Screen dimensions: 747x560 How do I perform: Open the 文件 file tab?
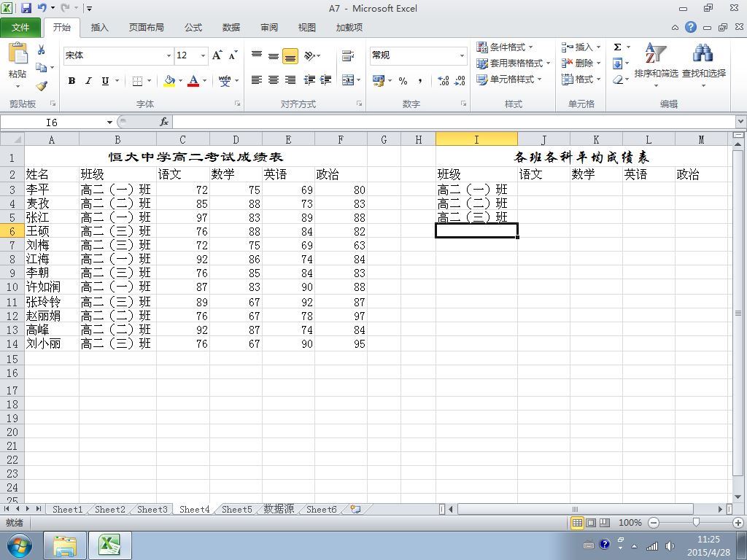20,28
